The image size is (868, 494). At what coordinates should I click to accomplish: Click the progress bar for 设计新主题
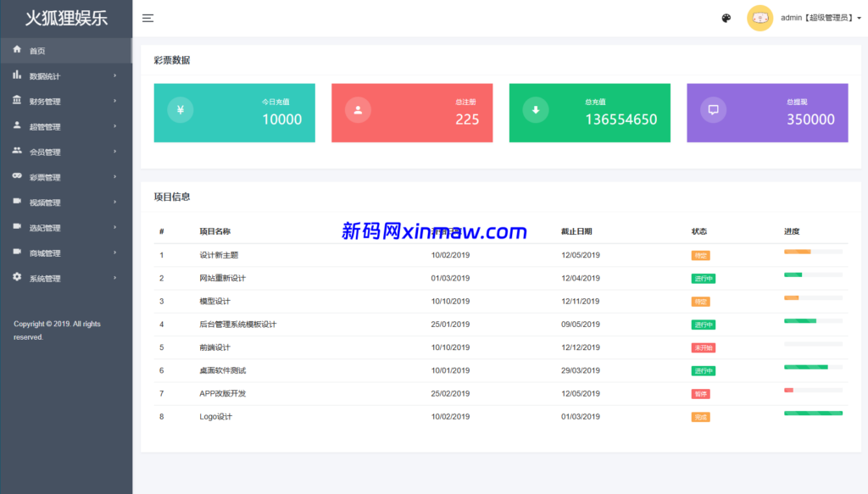pos(813,252)
